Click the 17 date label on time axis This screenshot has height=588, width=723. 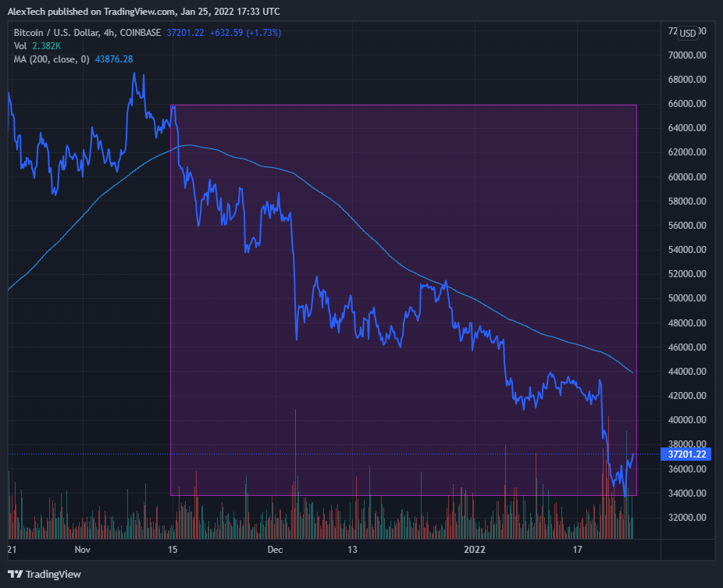[579, 550]
